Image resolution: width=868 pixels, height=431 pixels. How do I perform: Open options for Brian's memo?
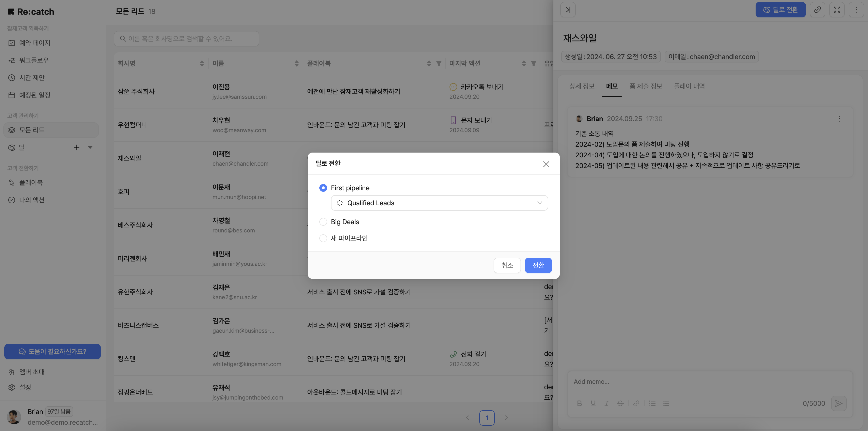pyautogui.click(x=839, y=118)
